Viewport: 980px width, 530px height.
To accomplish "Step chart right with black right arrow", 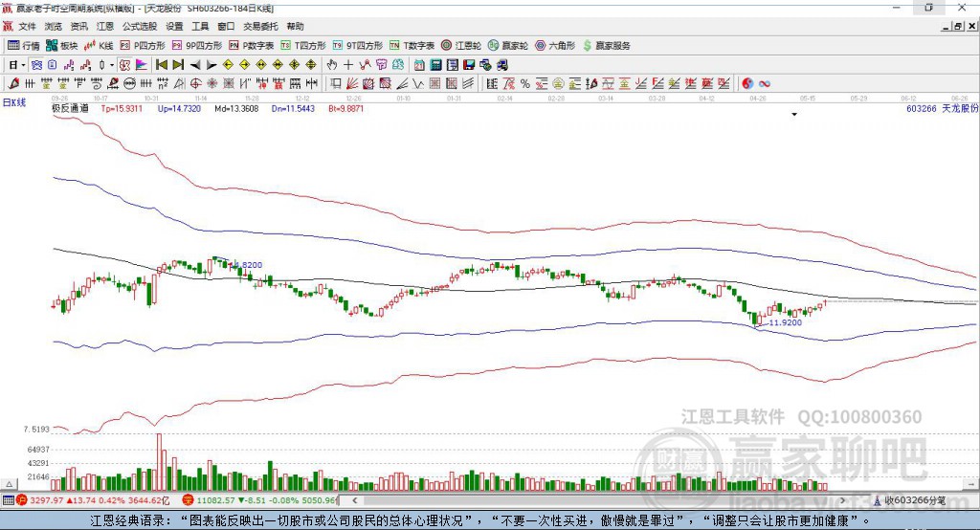I will click(x=212, y=65).
